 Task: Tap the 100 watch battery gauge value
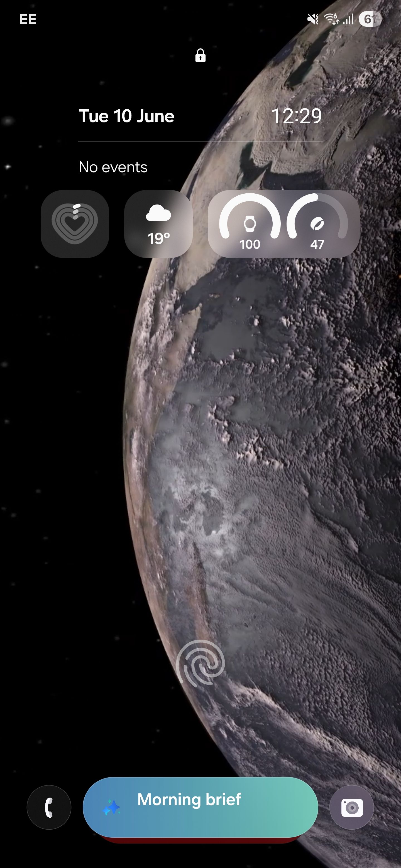[250, 244]
